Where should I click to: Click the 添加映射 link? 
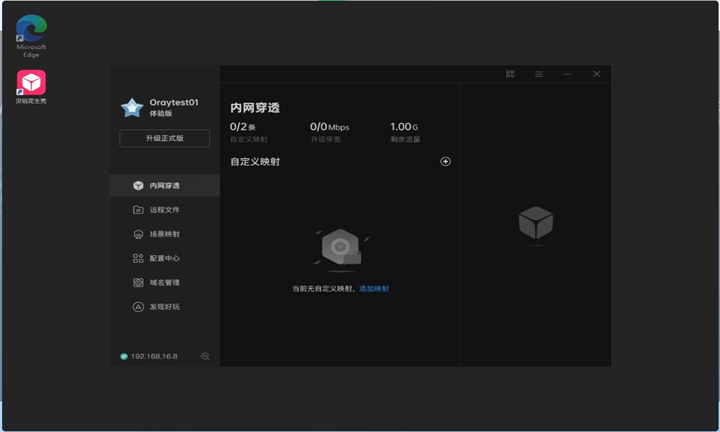374,289
